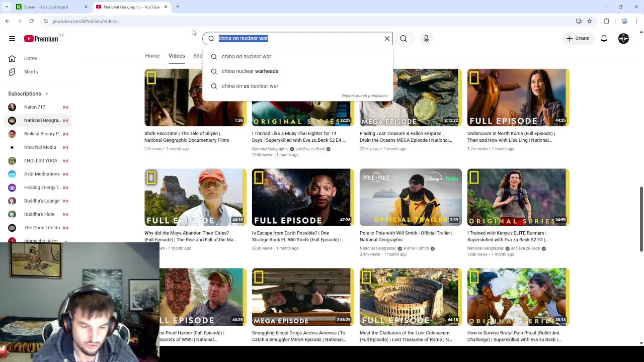Image resolution: width=644 pixels, height=362 pixels.
Task: Open the notifications bell
Action: click(x=604, y=38)
